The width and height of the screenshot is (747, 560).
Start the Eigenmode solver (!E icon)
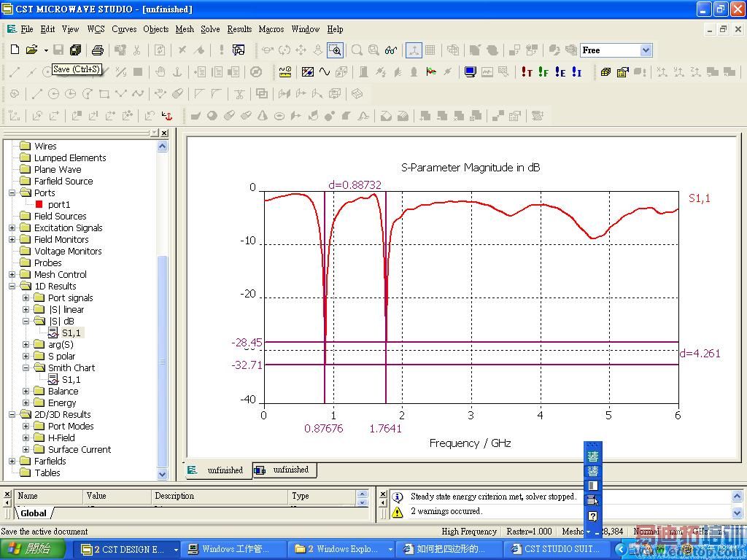click(x=560, y=72)
